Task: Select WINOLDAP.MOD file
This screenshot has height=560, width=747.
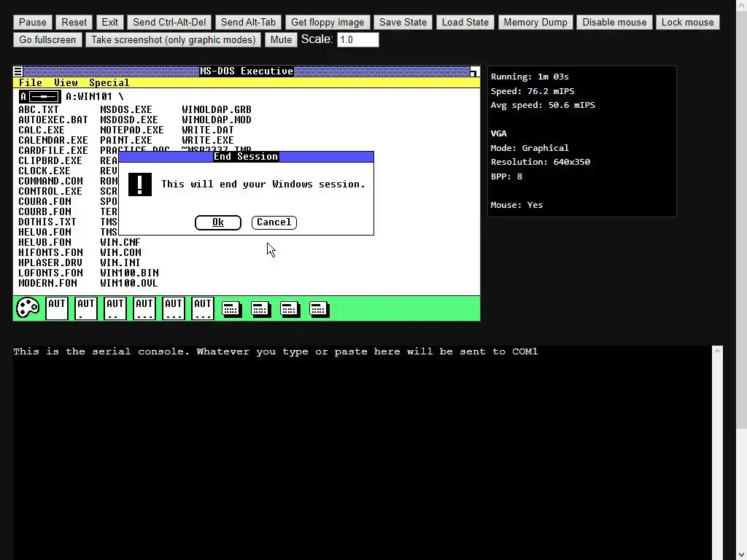Action: [217, 120]
